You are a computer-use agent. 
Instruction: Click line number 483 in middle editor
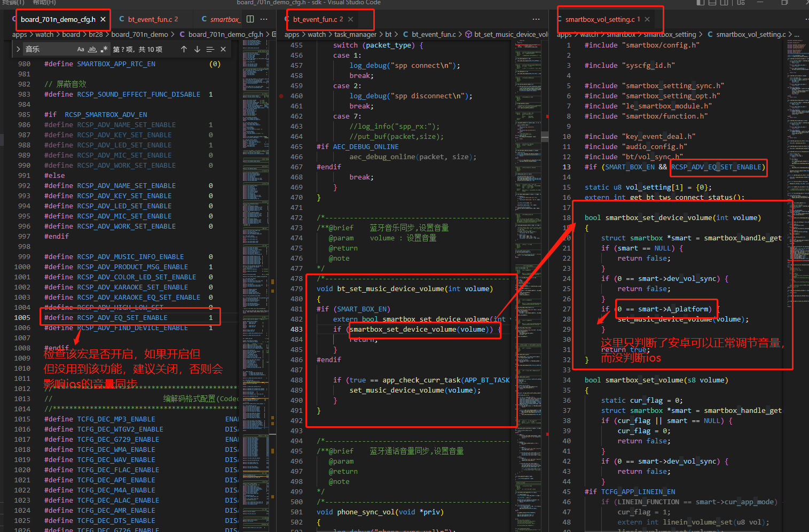pyautogui.click(x=296, y=330)
